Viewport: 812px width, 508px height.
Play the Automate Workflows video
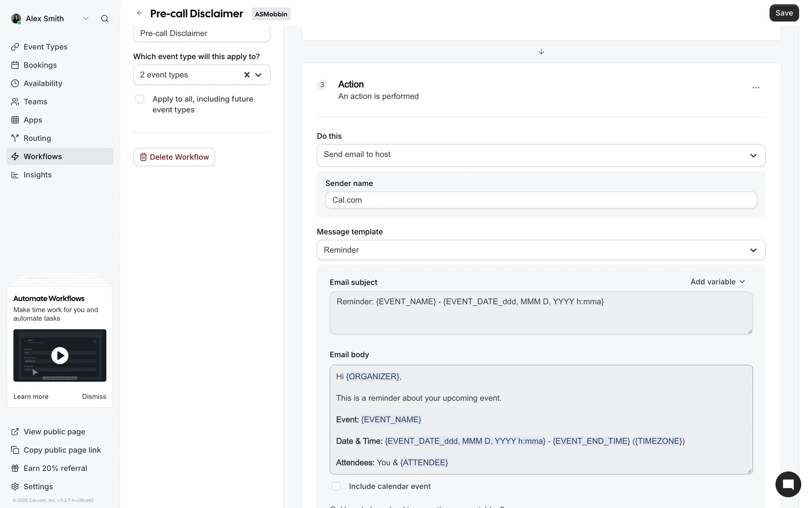click(60, 356)
